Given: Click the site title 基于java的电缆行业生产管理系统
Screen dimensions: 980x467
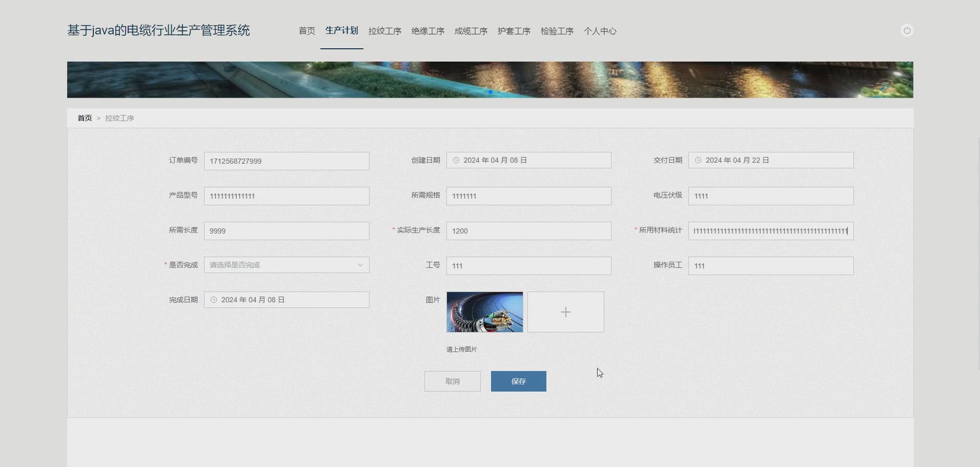Looking at the screenshot, I should pyautogui.click(x=158, y=31).
